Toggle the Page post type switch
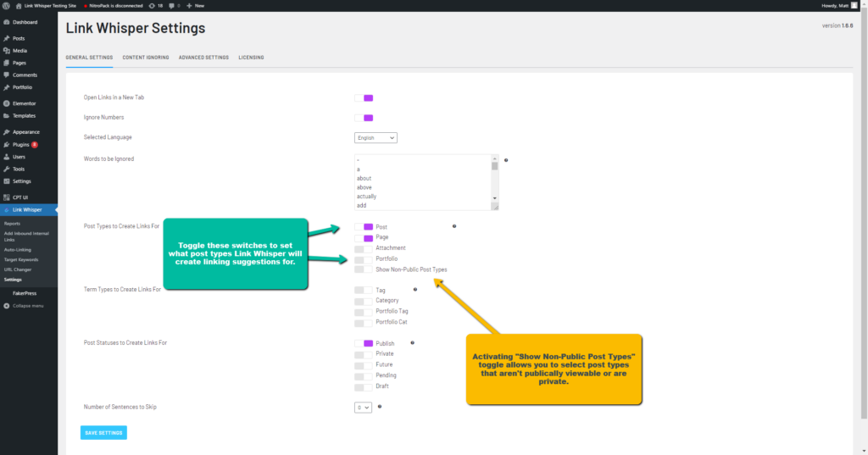868x455 pixels. pyautogui.click(x=364, y=238)
